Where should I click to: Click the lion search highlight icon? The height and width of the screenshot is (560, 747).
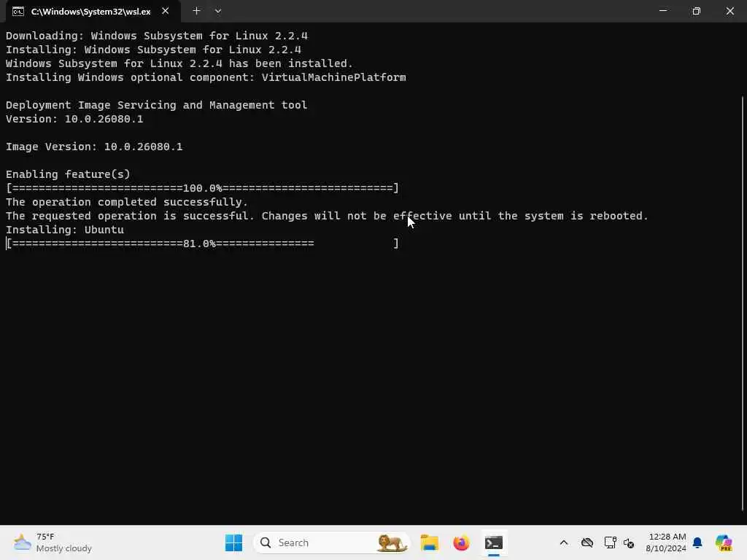(x=391, y=542)
